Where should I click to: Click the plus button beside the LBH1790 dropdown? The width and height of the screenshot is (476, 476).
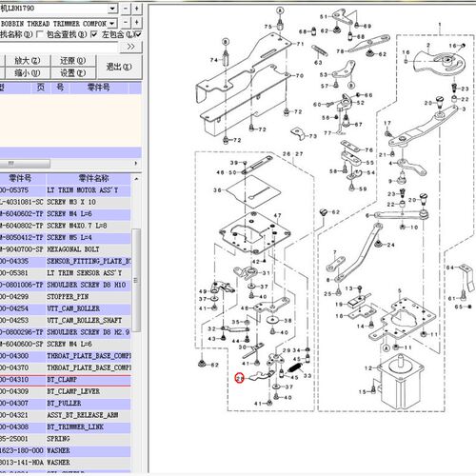136,9
